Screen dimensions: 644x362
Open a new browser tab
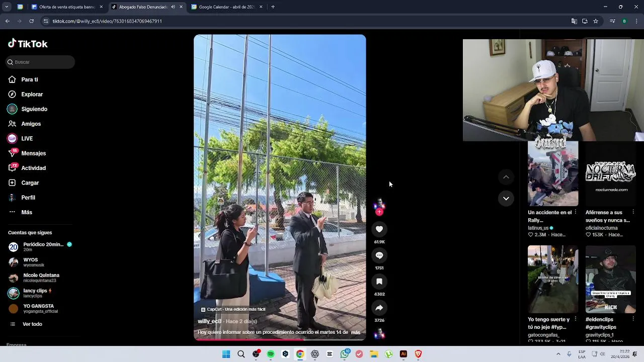[273, 7]
